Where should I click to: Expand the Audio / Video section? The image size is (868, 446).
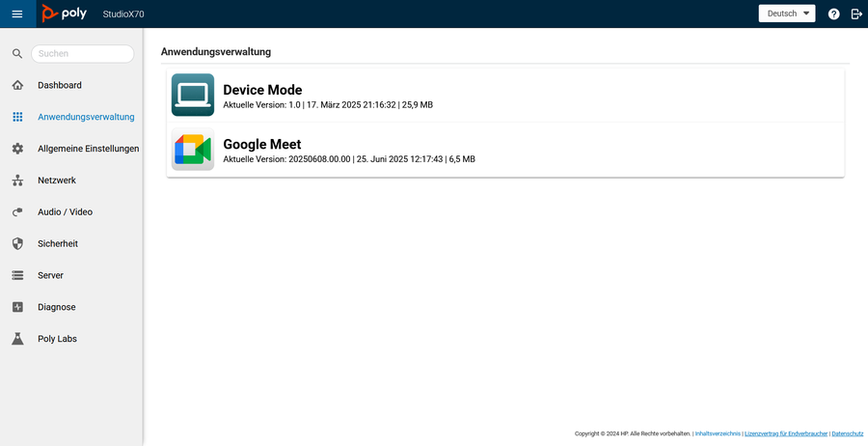tap(65, 212)
